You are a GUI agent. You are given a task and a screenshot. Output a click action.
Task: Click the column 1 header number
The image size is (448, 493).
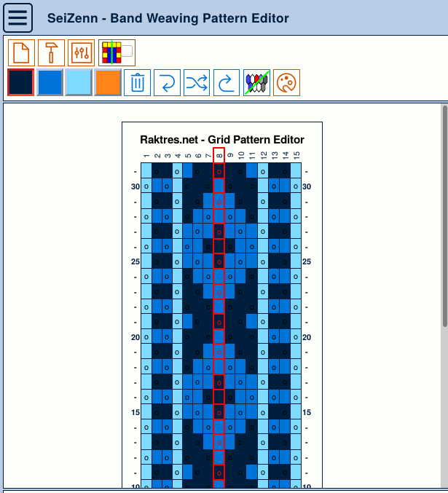point(146,156)
